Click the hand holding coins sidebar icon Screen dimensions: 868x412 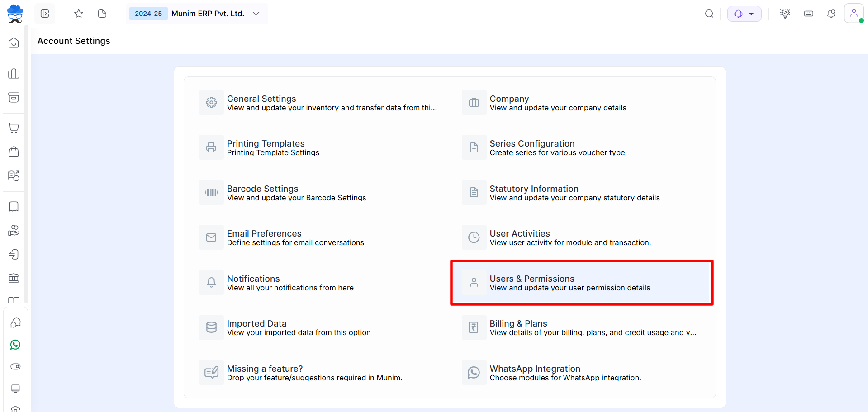[x=14, y=231]
